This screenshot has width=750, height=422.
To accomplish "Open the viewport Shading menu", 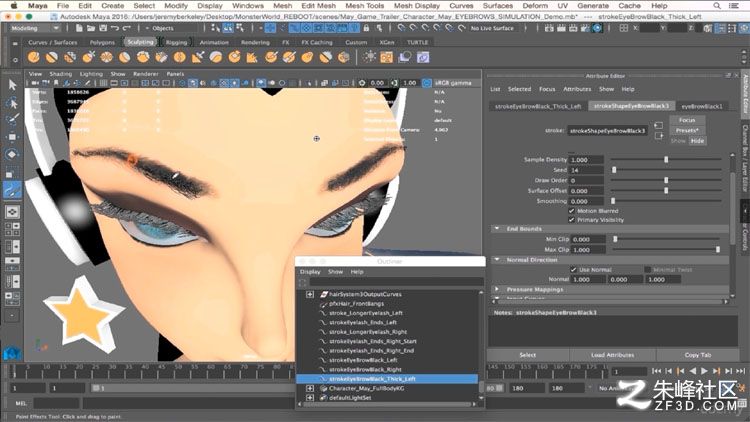I will [61, 74].
